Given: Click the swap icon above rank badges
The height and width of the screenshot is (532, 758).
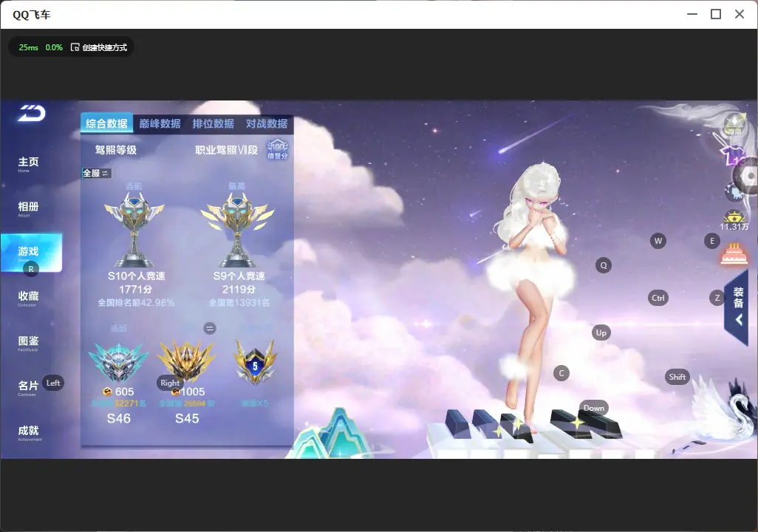Looking at the screenshot, I should 209,328.
